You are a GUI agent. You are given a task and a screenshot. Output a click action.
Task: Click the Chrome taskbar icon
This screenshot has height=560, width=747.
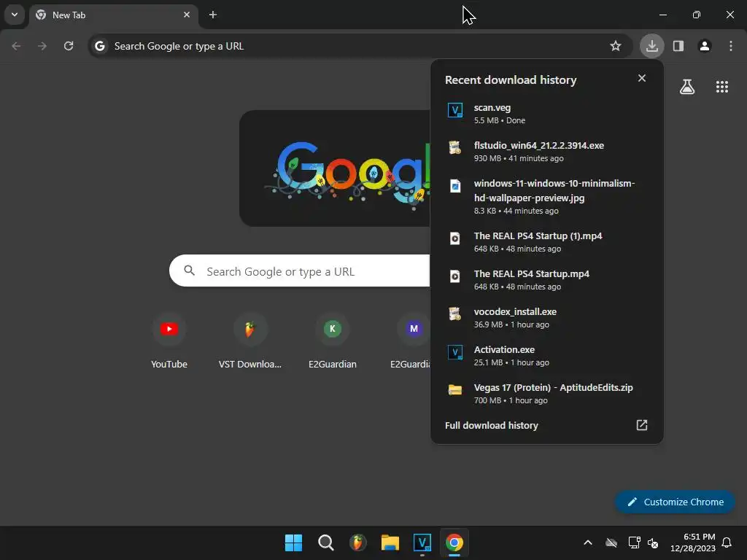pyautogui.click(x=454, y=542)
